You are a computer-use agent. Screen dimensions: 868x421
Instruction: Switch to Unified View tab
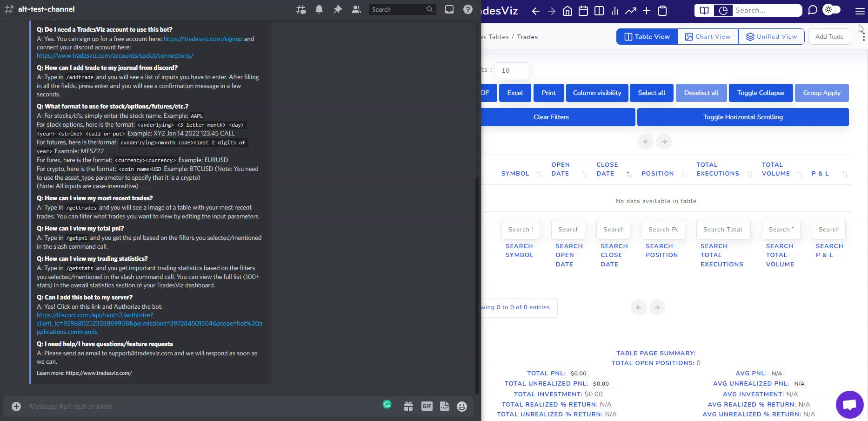click(x=771, y=37)
